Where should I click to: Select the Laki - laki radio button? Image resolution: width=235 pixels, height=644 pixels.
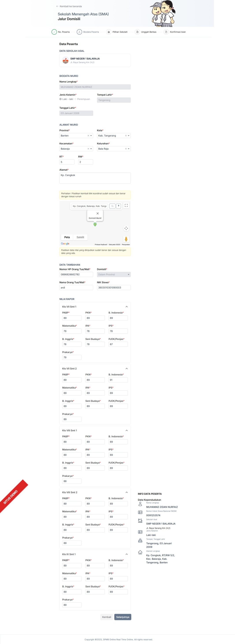tap(61, 99)
